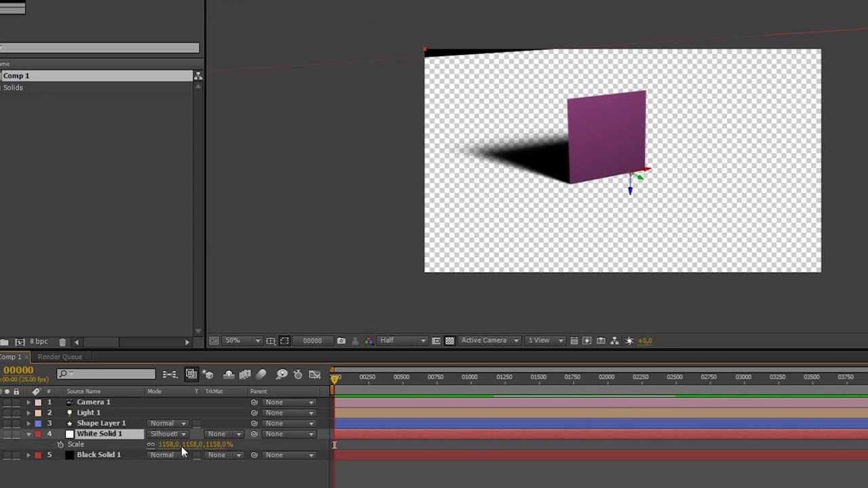Open the Comp Flowchart icon in viewer
The image size is (868, 488).
[614, 341]
